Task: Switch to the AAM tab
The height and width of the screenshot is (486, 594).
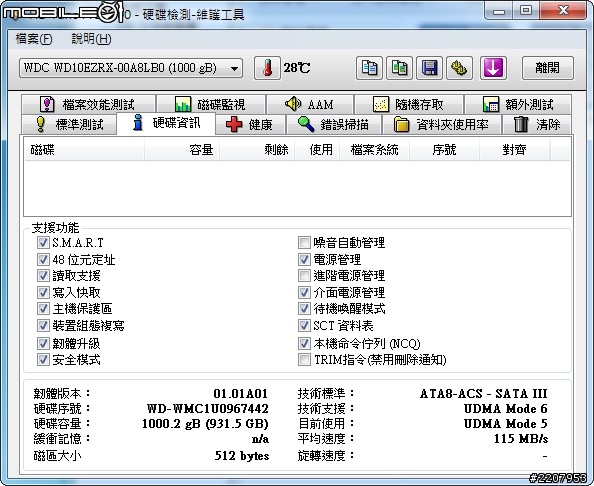Action: point(310,104)
